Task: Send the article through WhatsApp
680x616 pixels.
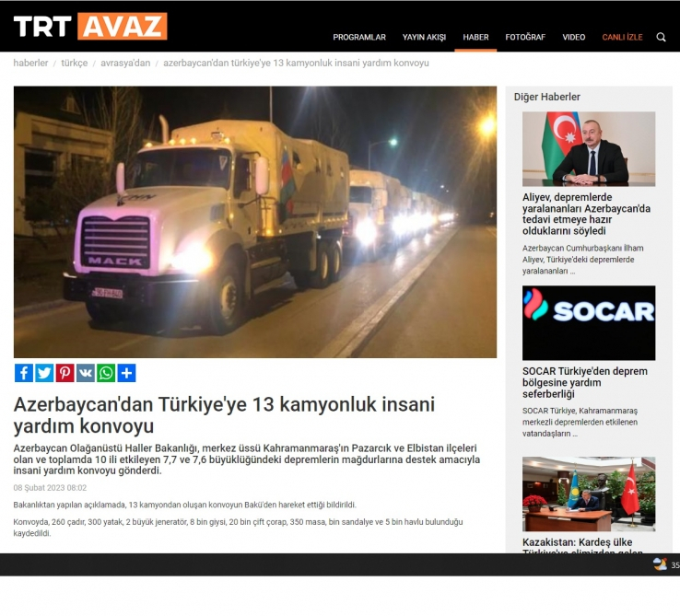Action: point(106,373)
